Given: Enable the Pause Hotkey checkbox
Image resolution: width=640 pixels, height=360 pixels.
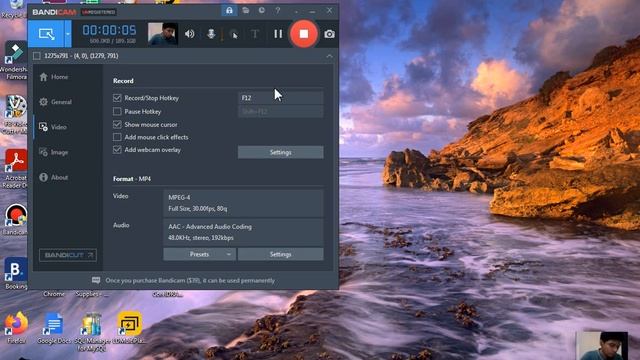Looking at the screenshot, I should point(117,111).
